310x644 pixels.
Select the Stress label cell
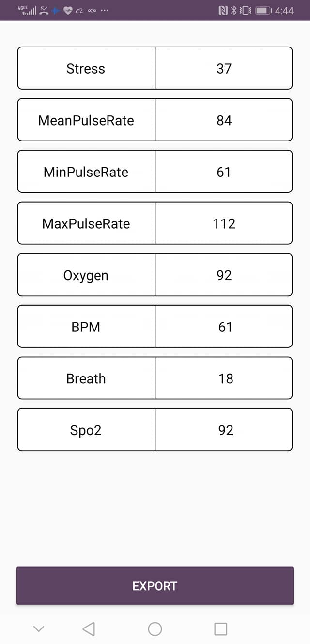pyautogui.click(x=86, y=68)
